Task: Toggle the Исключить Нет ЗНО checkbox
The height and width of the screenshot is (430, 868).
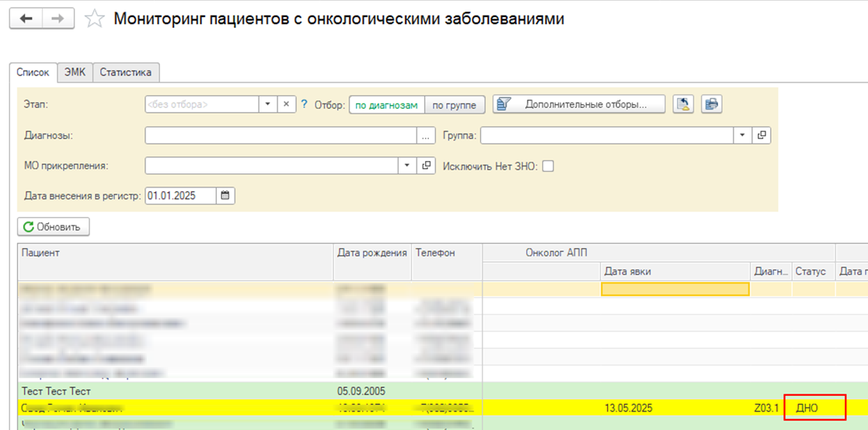Action: pyautogui.click(x=548, y=166)
